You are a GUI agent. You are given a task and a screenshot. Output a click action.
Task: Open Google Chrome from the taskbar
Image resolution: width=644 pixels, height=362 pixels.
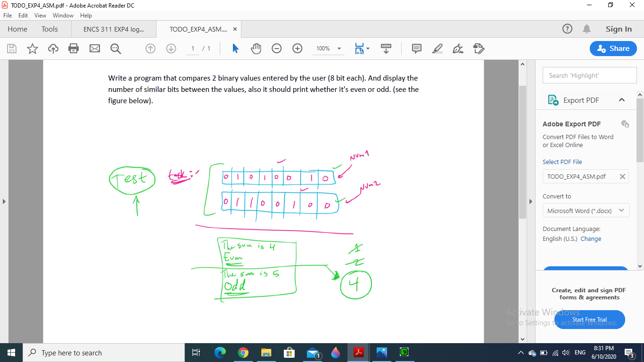[x=243, y=353]
